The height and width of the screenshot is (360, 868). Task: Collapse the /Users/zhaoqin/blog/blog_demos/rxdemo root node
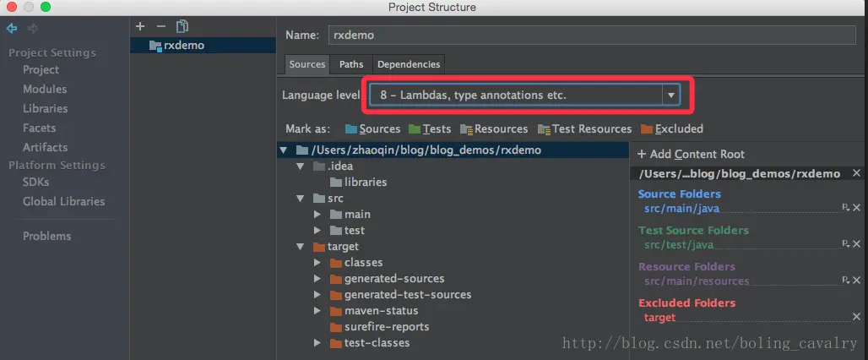pyautogui.click(x=284, y=150)
